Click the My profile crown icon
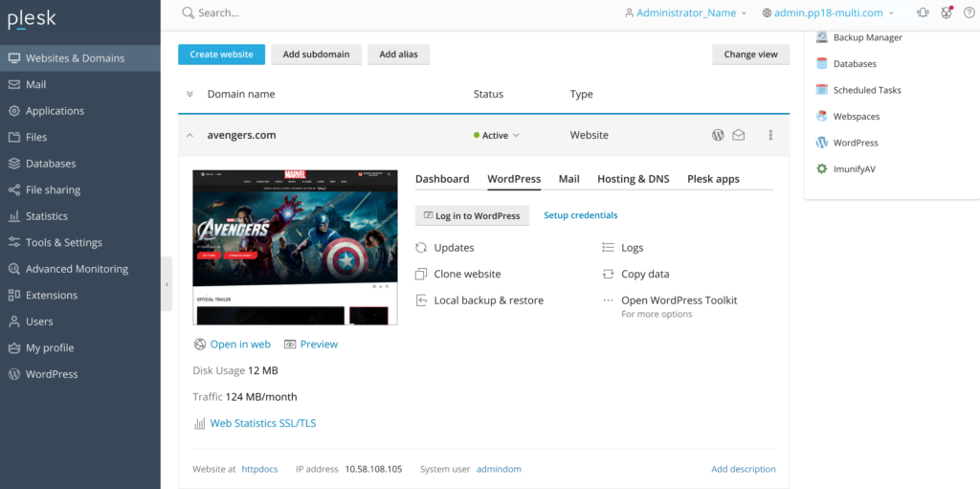Image resolution: width=980 pixels, height=489 pixels. pyautogui.click(x=13, y=347)
